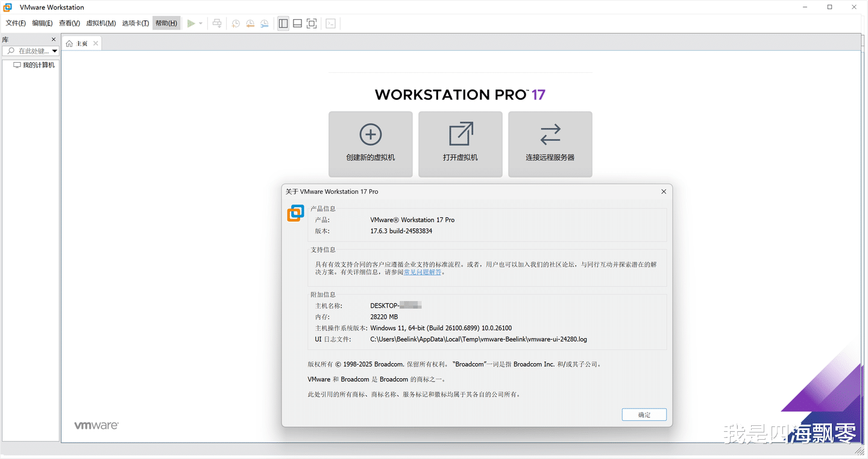Toggle the thumbnail bar view icon
The height and width of the screenshot is (459, 868).
click(297, 23)
